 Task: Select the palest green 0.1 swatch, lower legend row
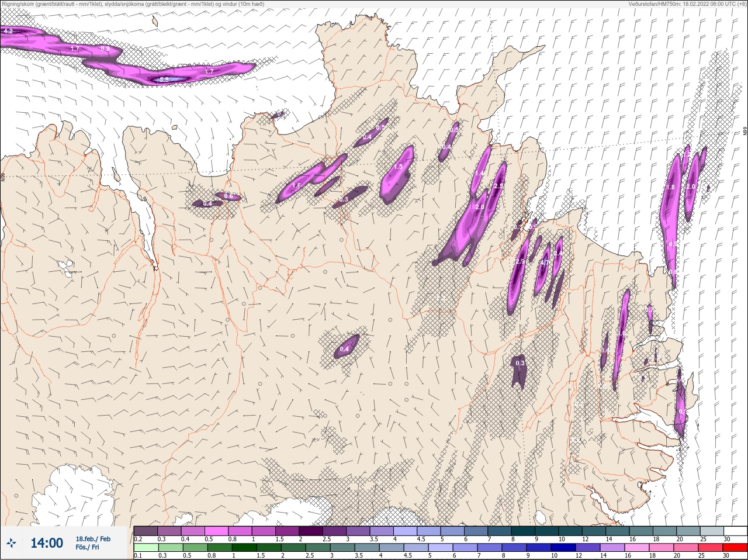pos(146,547)
